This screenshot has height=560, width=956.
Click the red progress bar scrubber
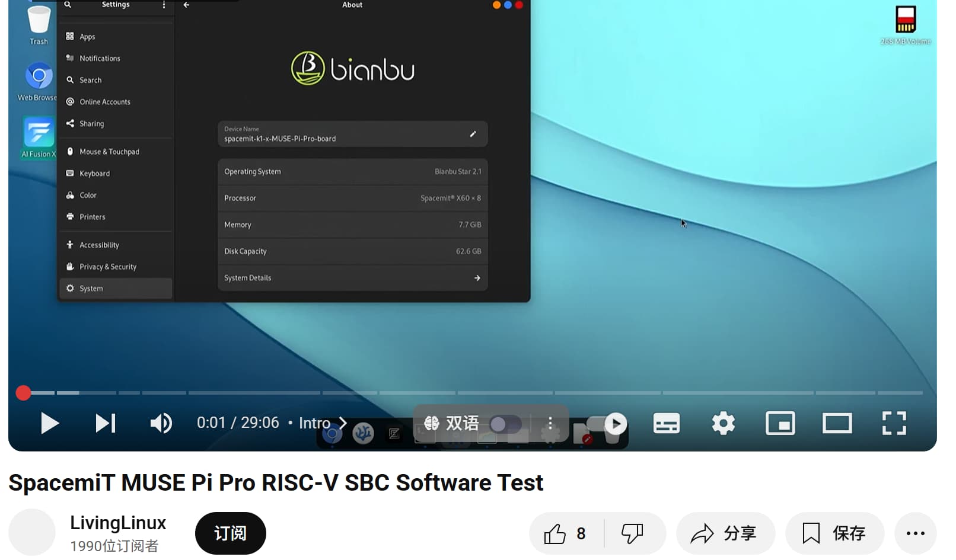[23, 393]
